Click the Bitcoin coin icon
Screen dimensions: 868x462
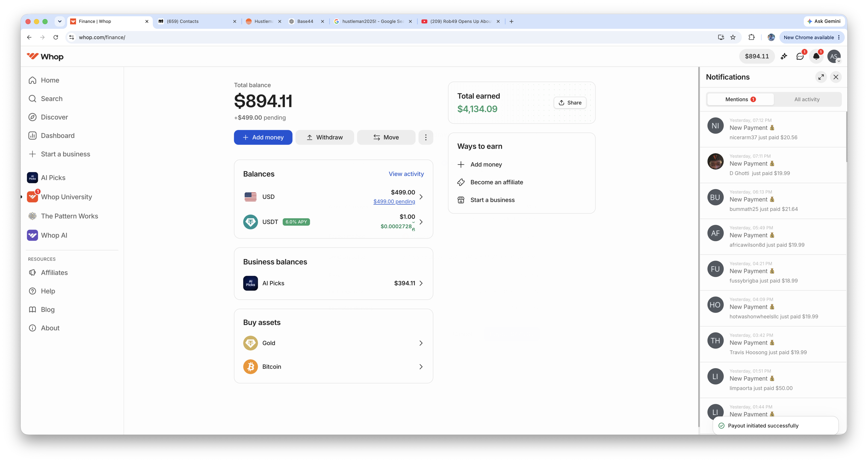[x=250, y=367]
